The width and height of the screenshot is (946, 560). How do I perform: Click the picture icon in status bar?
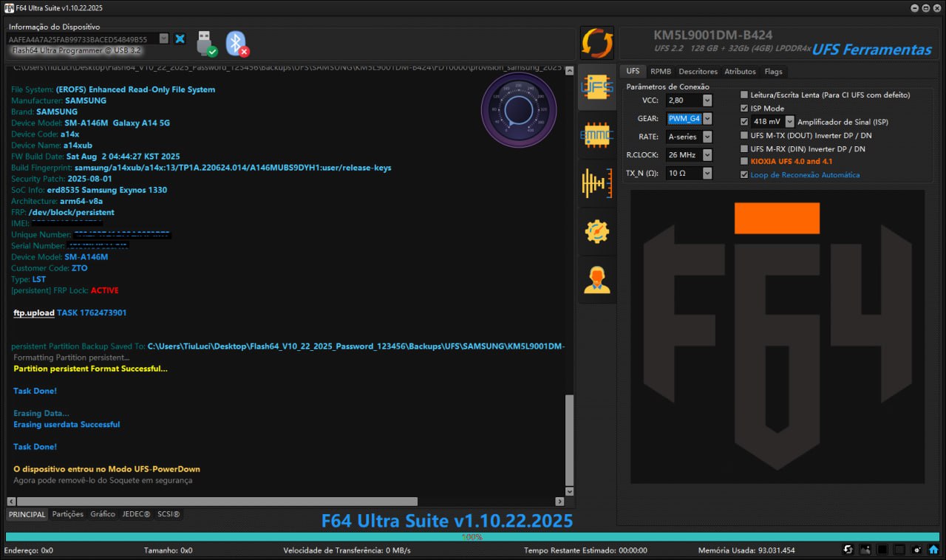click(x=865, y=550)
